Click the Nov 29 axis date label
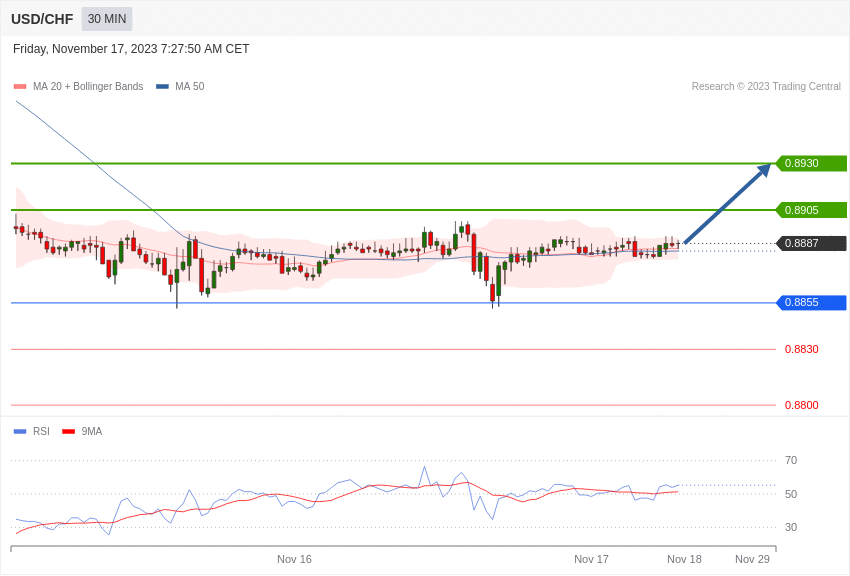Viewport: 850px width, 576px height. [x=752, y=559]
